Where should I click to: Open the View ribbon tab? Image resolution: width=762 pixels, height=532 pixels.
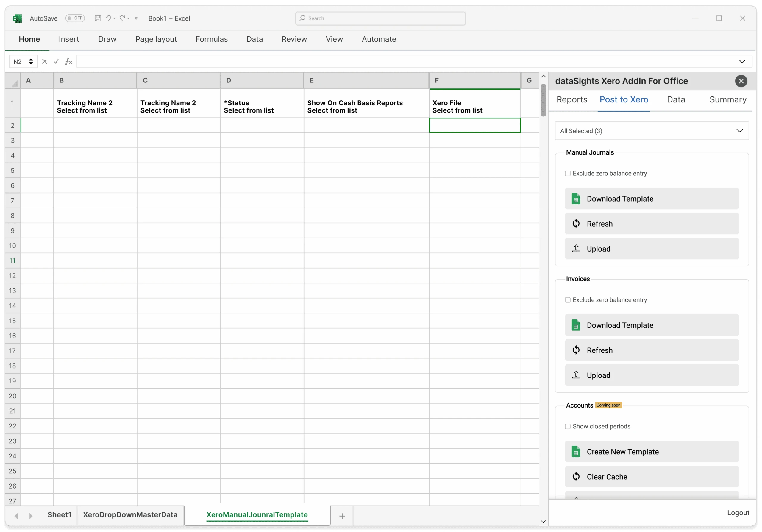point(334,39)
